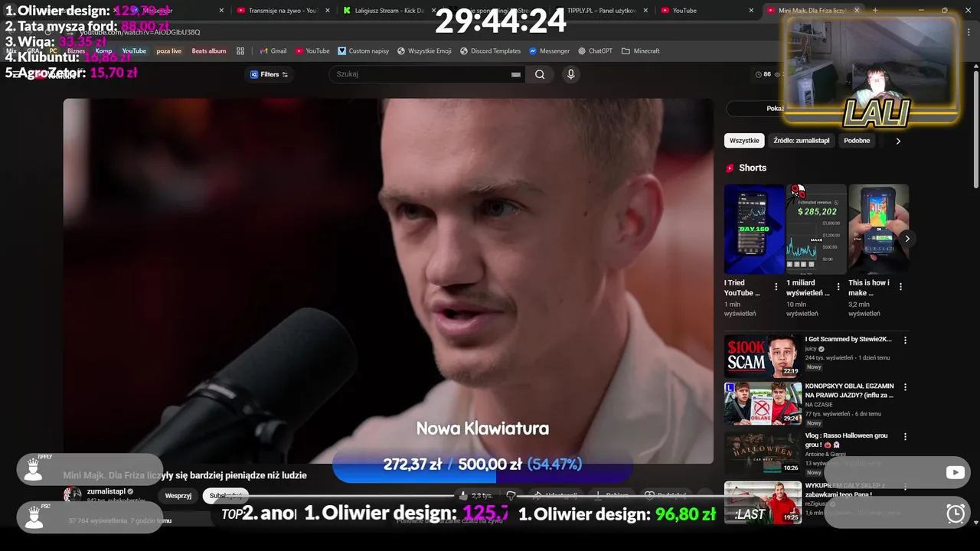The width and height of the screenshot is (980, 551).
Task: Open Vlog Rasso Halloween video title
Action: pyautogui.click(x=847, y=440)
